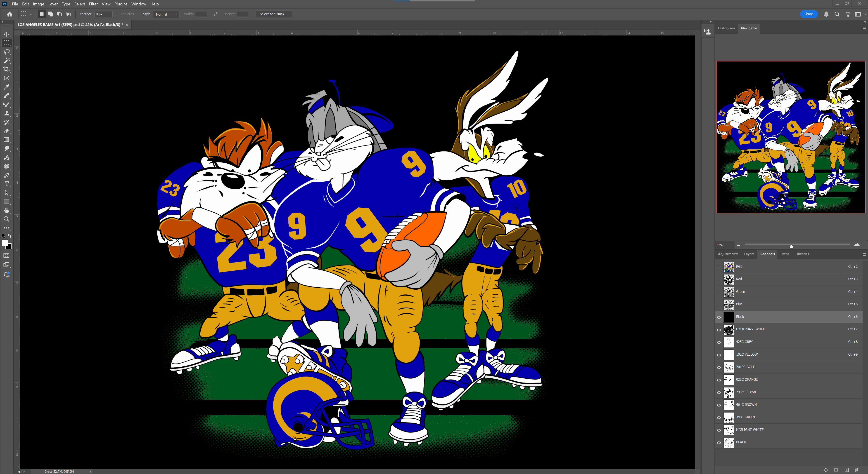Activate the Zoom tool in toolbar
868x474 pixels.
tap(6, 219)
